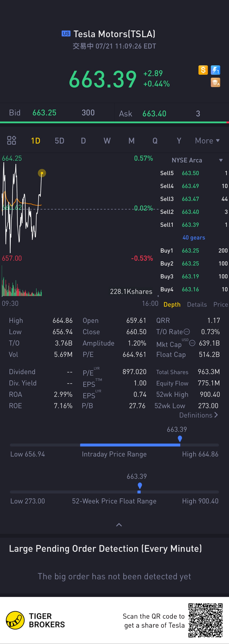Image resolution: width=229 pixels, height=644 pixels.
Task: Tap the QR code image
Action: pos(206,620)
